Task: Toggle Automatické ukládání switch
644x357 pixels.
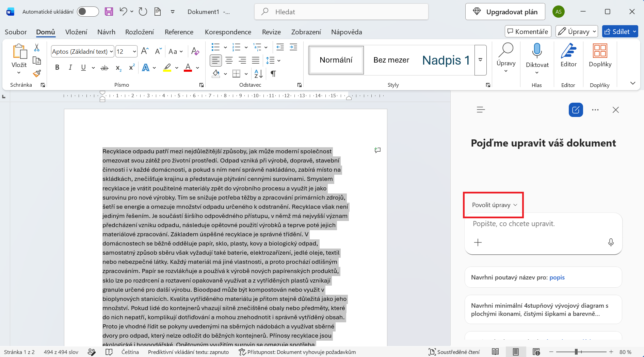Action: pos(88,12)
